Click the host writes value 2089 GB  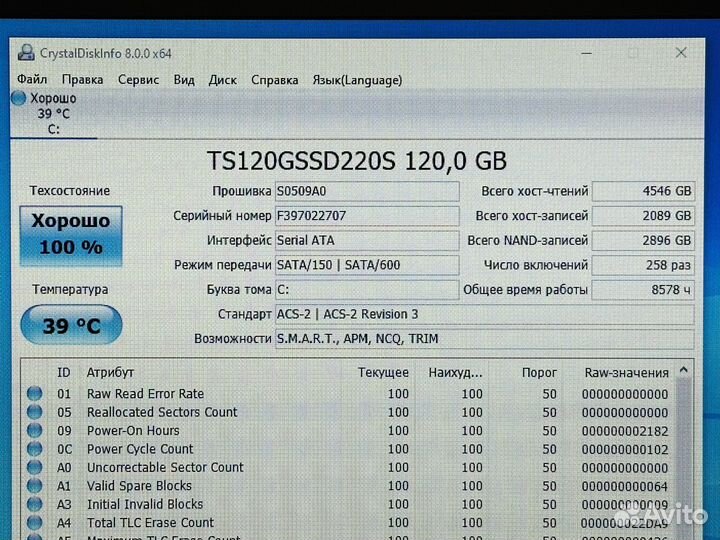pos(643,216)
